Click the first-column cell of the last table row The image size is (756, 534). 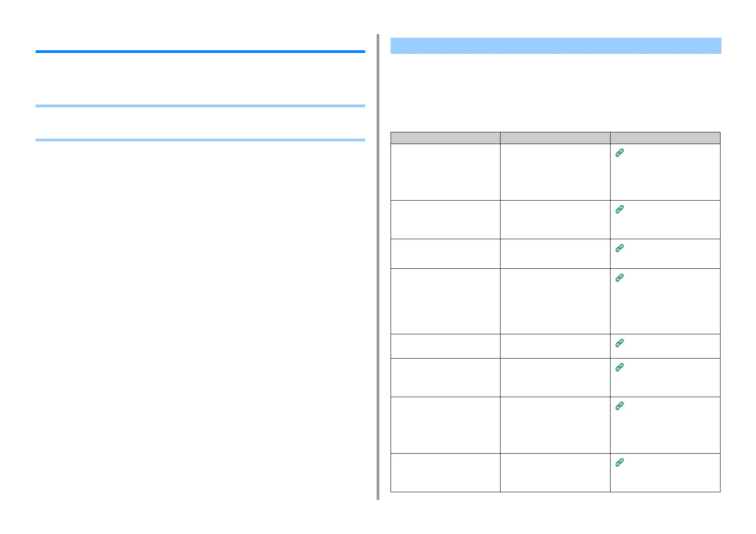[x=445, y=473]
